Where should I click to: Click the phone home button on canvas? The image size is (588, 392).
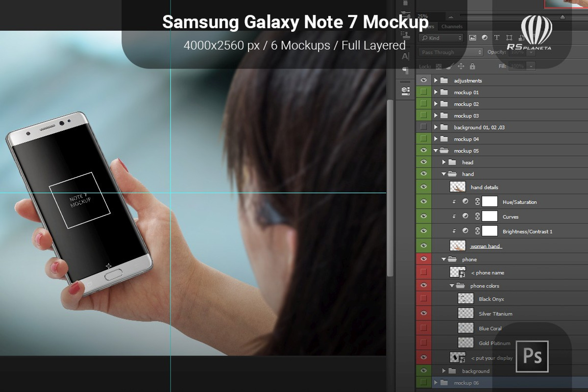point(114,275)
